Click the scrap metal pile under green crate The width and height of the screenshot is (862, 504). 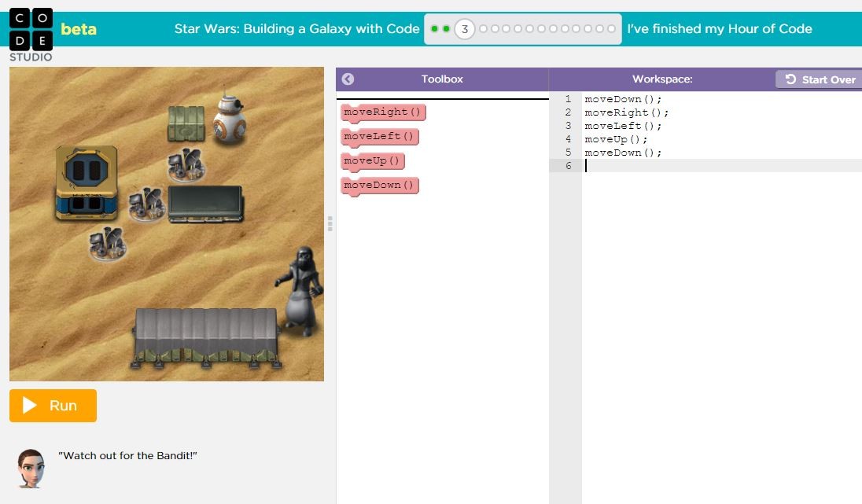pos(186,164)
